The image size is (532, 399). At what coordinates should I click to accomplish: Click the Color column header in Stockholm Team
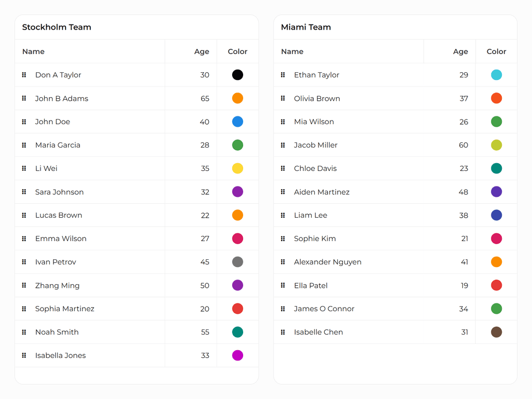pyautogui.click(x=237, y=51)
